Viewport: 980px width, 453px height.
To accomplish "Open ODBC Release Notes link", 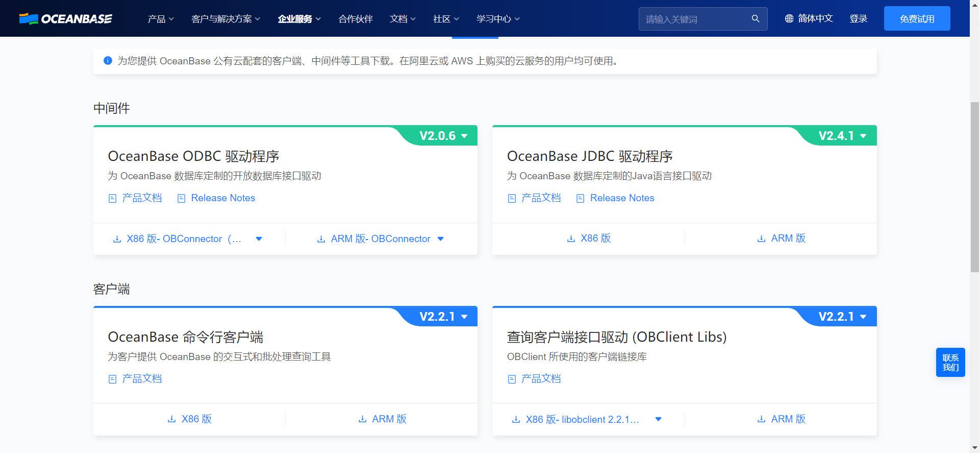I will [x=223, y=198].
